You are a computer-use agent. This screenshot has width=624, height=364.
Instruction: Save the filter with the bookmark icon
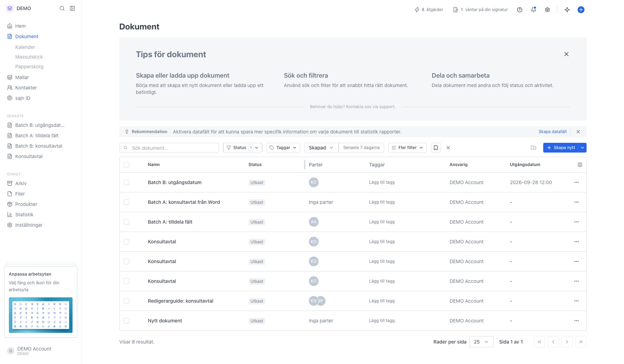pos(436,148)
